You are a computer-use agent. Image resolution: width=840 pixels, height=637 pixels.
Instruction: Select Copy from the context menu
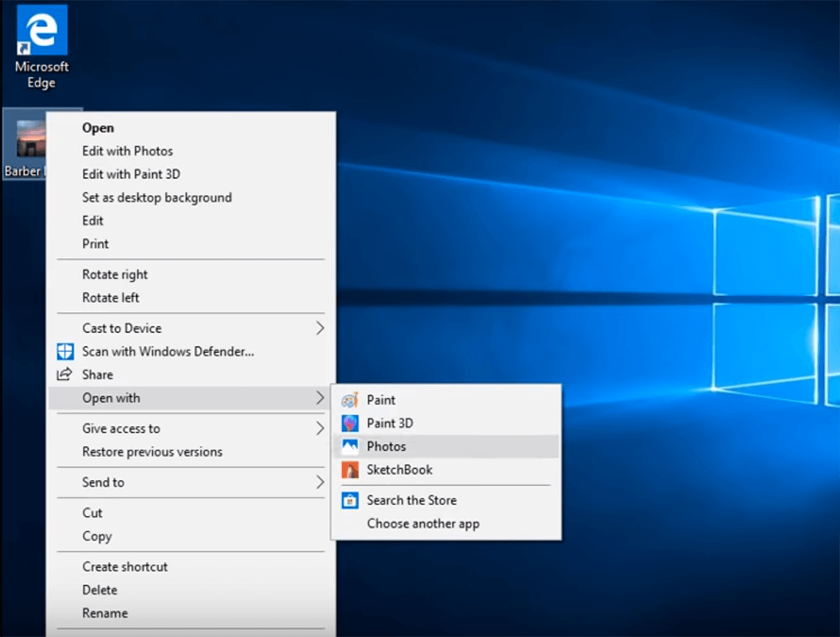coord(97,536)
